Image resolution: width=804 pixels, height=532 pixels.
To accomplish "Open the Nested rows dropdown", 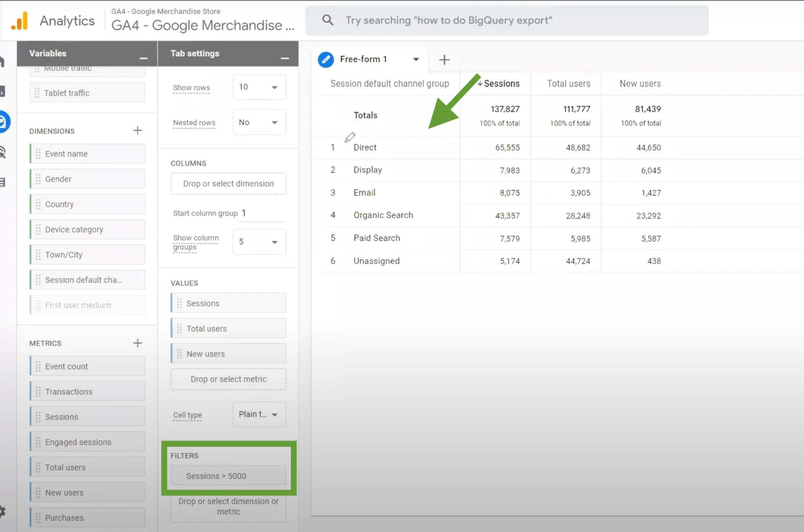I will [259, 122].
